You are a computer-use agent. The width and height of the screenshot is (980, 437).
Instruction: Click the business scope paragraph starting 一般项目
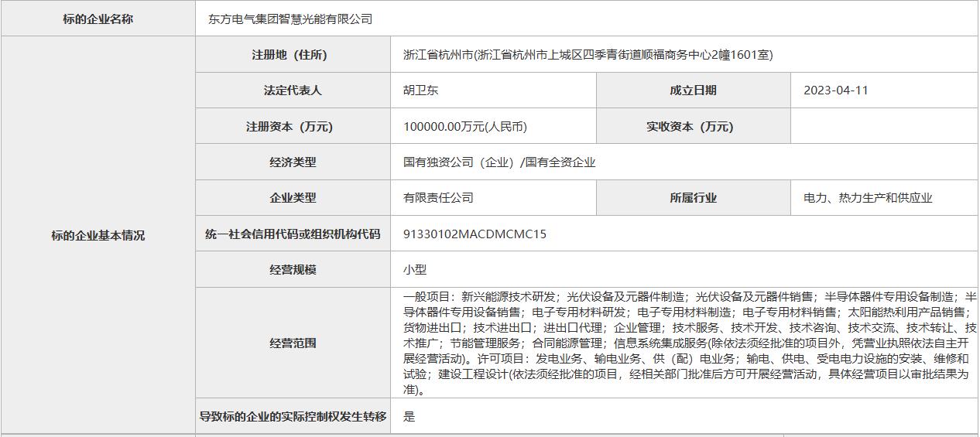click(689, 343)
